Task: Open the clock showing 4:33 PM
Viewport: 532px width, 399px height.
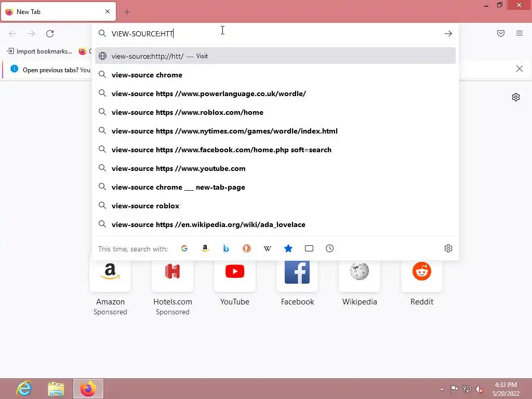Action: click(x=506, y=389)
